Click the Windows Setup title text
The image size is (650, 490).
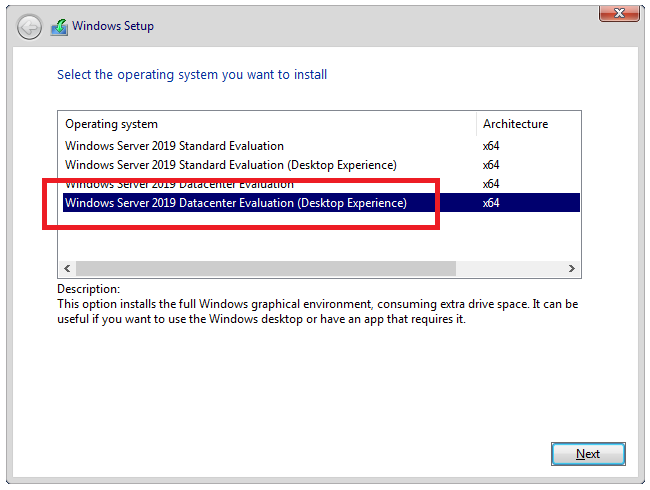pos(113,26)
